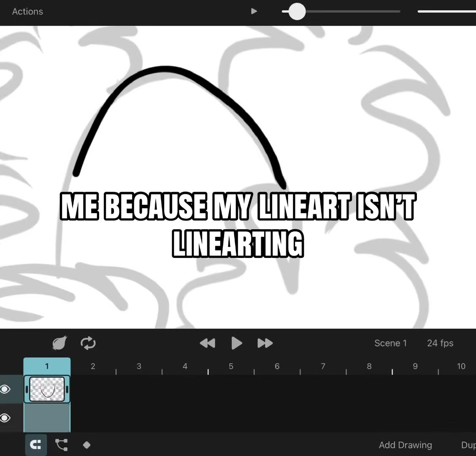Go to frame 5 on timeline

(x=231, y=366)
